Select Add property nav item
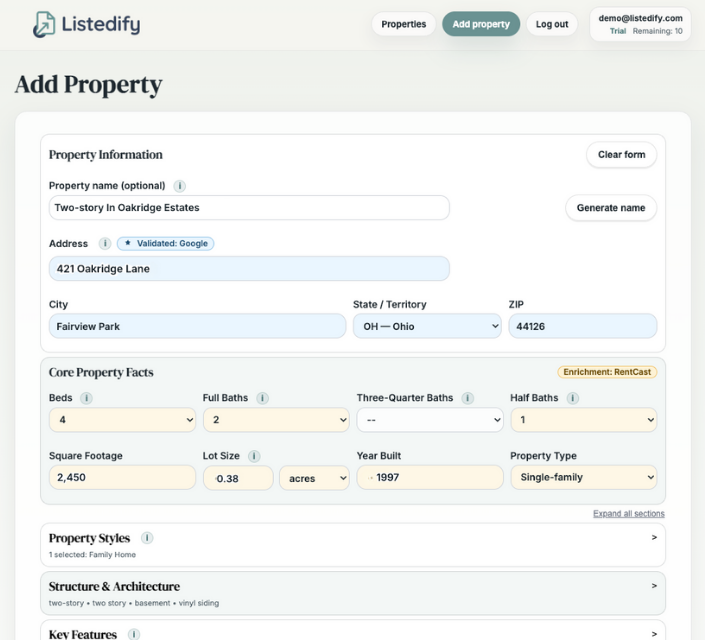This screenshot has height=640, width=705. point(481,24)
